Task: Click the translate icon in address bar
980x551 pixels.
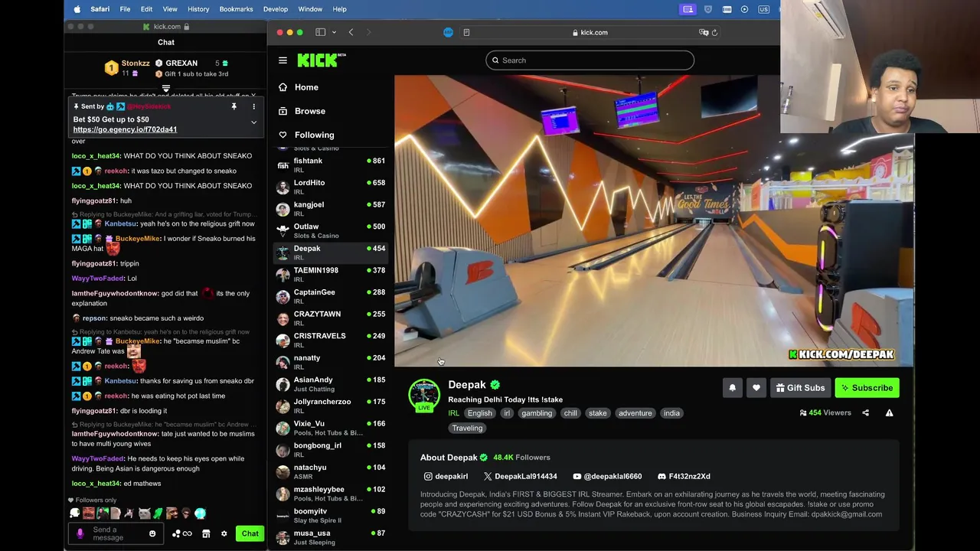Action: tap(703, 32)
